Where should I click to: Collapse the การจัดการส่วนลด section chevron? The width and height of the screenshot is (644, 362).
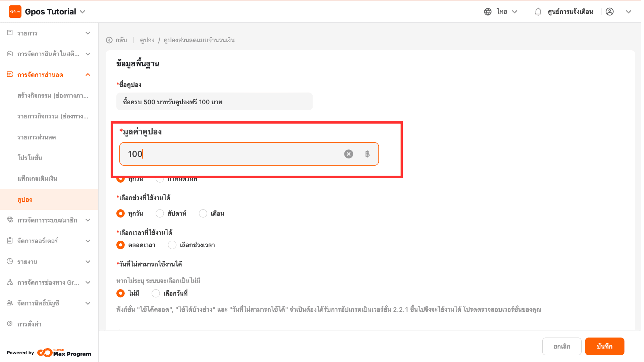point(88,75)
